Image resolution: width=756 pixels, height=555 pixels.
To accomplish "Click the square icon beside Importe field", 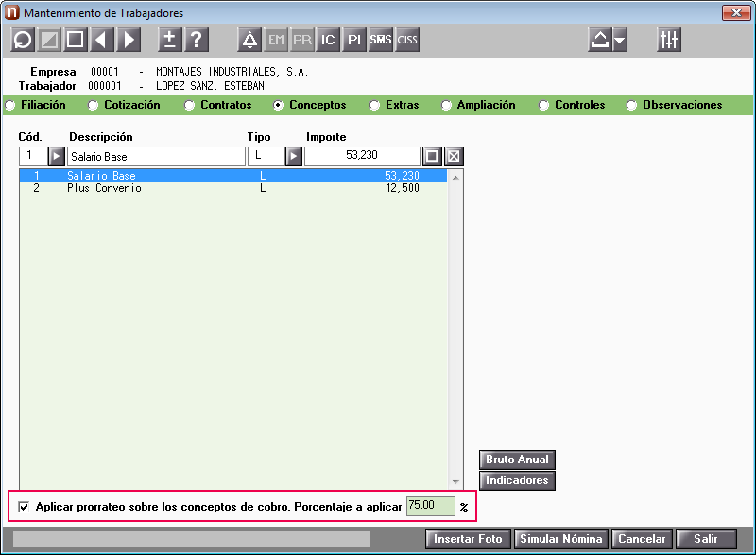I will point(432,156).
